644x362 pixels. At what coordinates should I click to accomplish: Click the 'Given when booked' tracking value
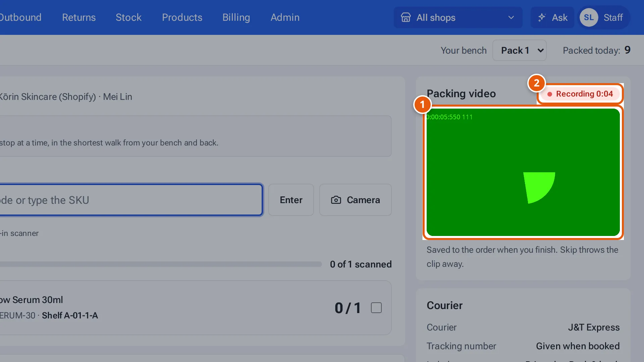(578, 346)
